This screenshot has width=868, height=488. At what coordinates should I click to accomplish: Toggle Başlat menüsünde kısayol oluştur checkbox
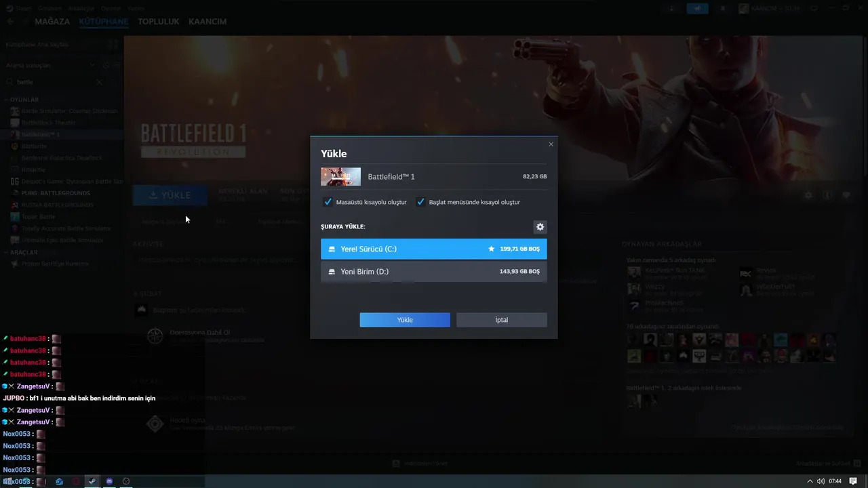420,202
